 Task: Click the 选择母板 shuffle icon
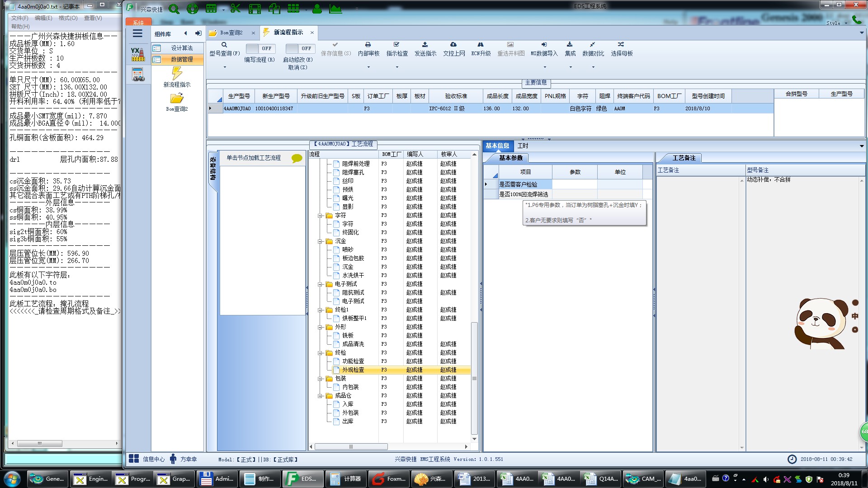(621, 45)
